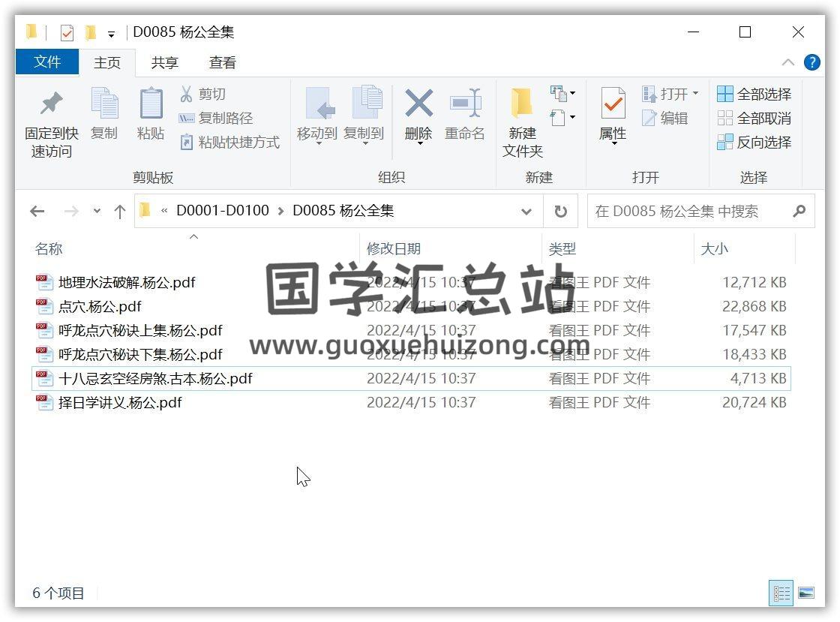Refresh the current folder
840x622 pixels.
pyautogui.click(x=561, y=212)
